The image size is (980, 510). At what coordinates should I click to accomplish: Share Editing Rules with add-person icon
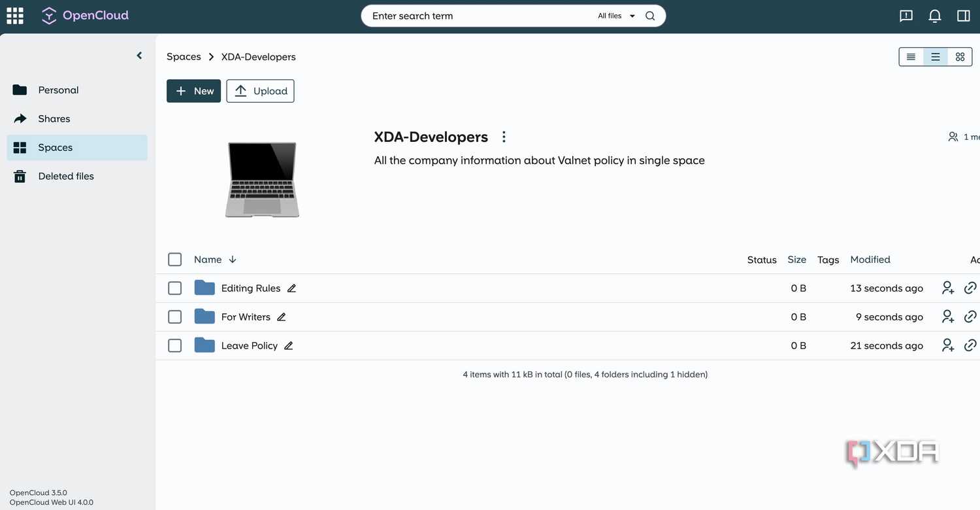tap(948, 288)
